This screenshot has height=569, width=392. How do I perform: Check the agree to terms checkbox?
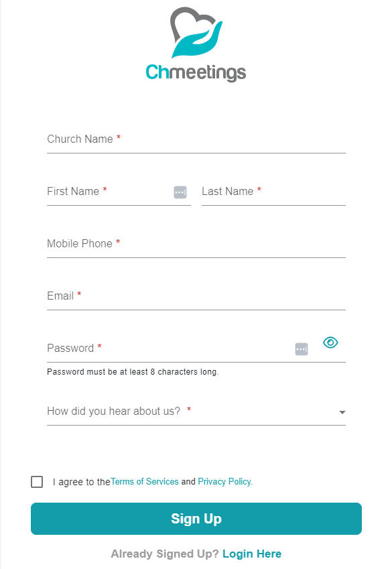point(37,482)
